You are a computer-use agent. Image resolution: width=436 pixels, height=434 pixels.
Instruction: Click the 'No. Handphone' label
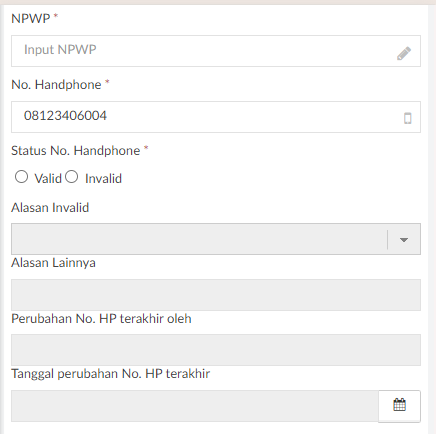tap(56, 85)
